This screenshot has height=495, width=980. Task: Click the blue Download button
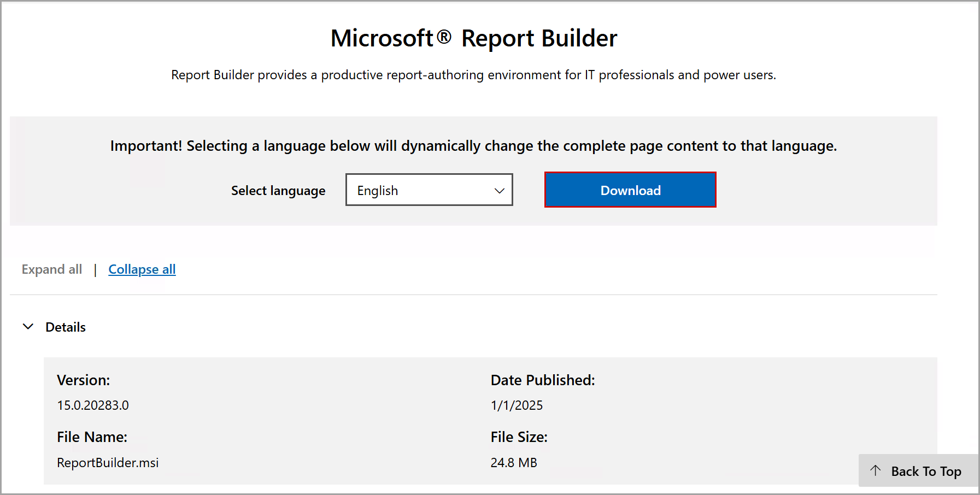tap(630, 190)
